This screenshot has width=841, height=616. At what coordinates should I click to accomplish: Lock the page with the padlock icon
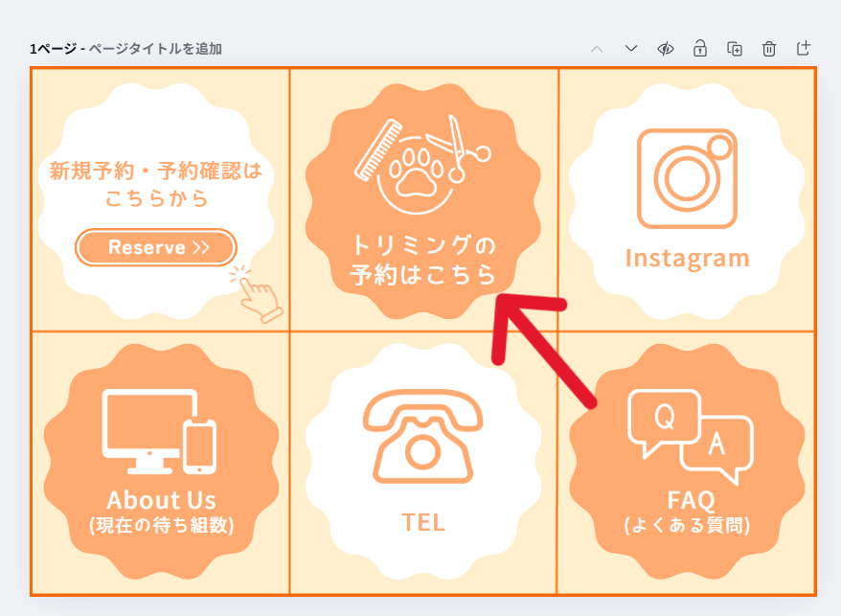(x=700, y=49)
